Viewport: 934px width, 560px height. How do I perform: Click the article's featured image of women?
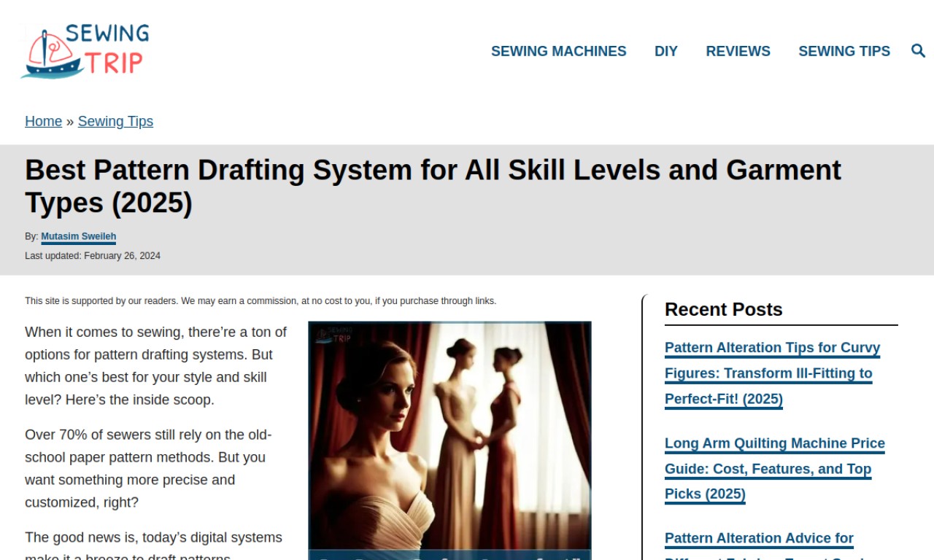449,440
